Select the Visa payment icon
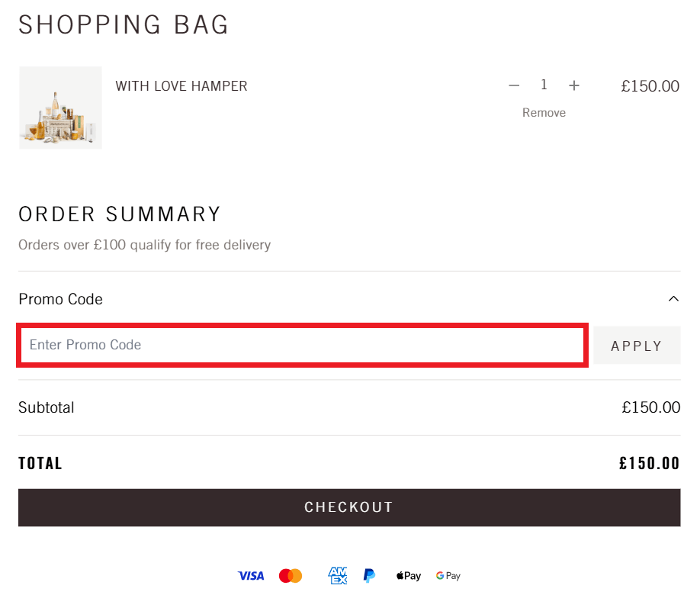The width and height of the screenshot is (700, 595). [x=251, y=576]
